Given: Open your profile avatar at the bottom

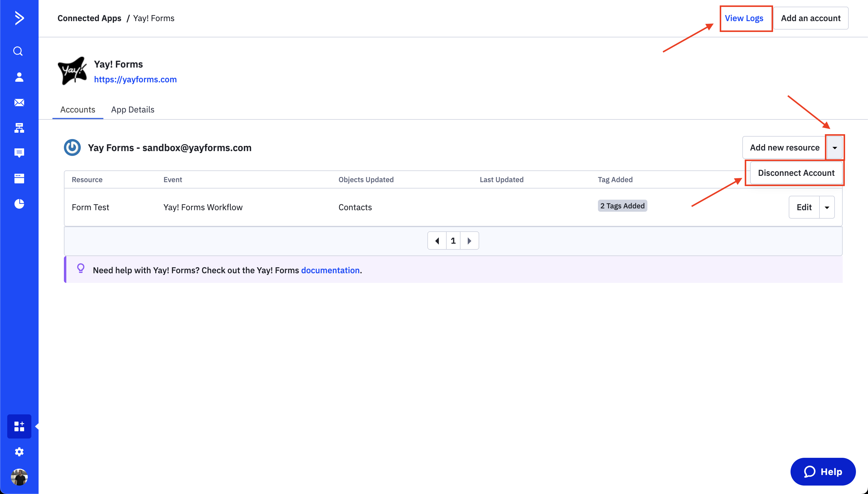Looking at the screenshot, I should click(x=19, y=477).
